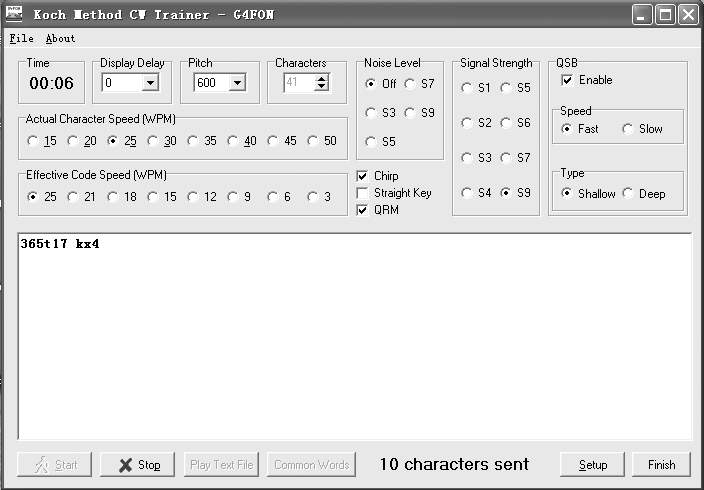Open the About menu
Image resolution: width=704 pixels, height=490 pixels.
point(60,39)
